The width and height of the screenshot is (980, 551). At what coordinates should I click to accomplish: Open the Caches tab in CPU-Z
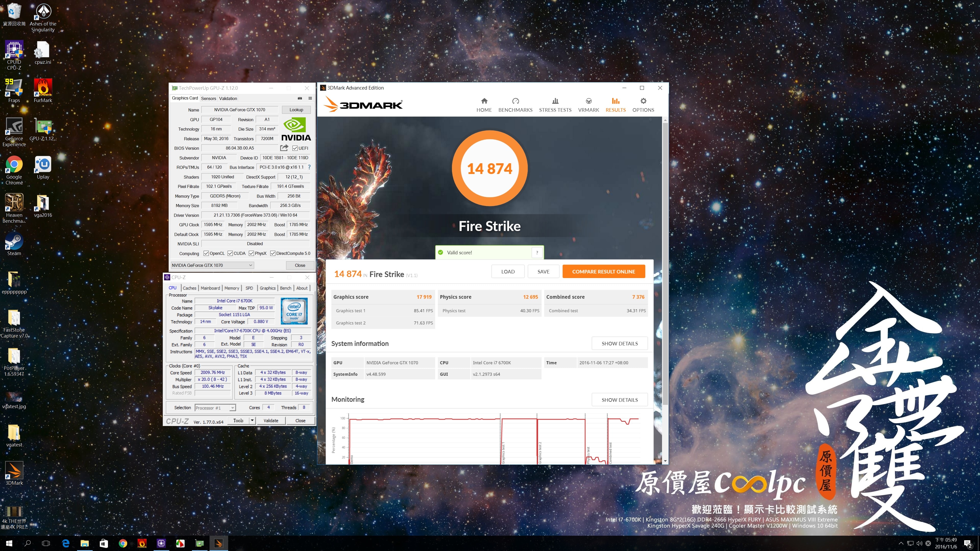(x=189, y=288)
